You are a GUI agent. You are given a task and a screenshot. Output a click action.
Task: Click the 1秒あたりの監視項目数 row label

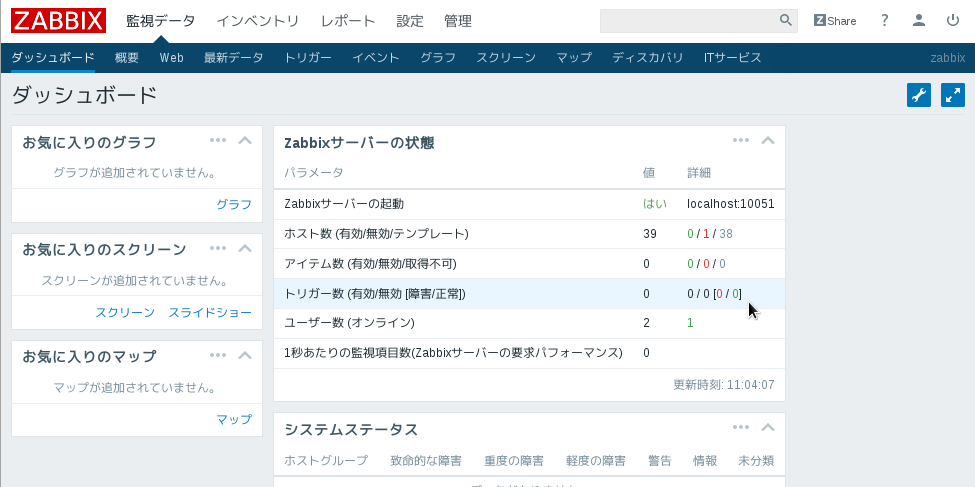[453, 353]
